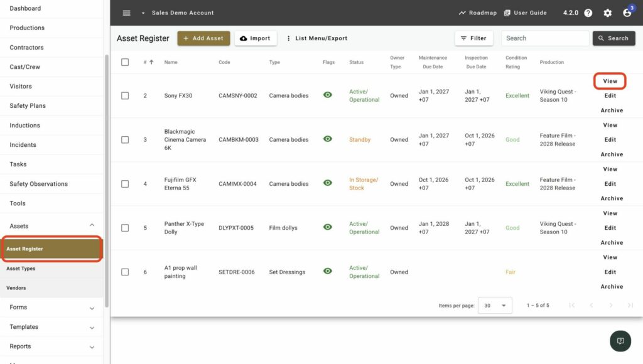
Task: Edit the Sony FX30 asset
Action: 610,95
